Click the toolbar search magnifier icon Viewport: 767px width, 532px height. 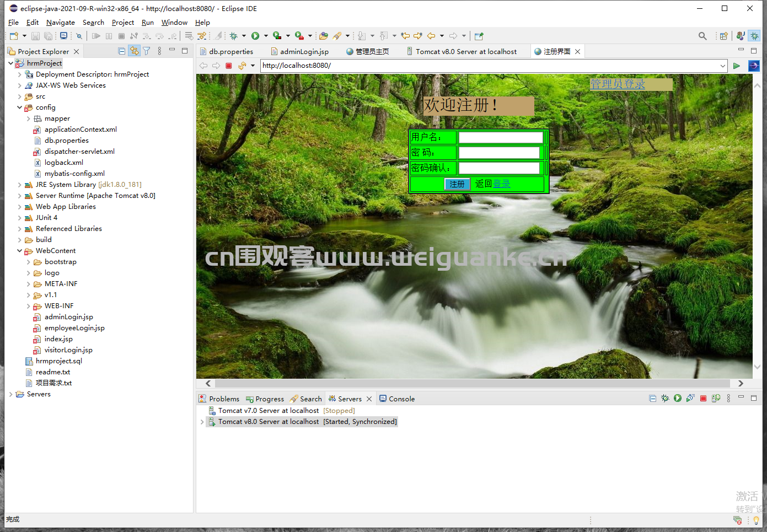click(702, 36)
